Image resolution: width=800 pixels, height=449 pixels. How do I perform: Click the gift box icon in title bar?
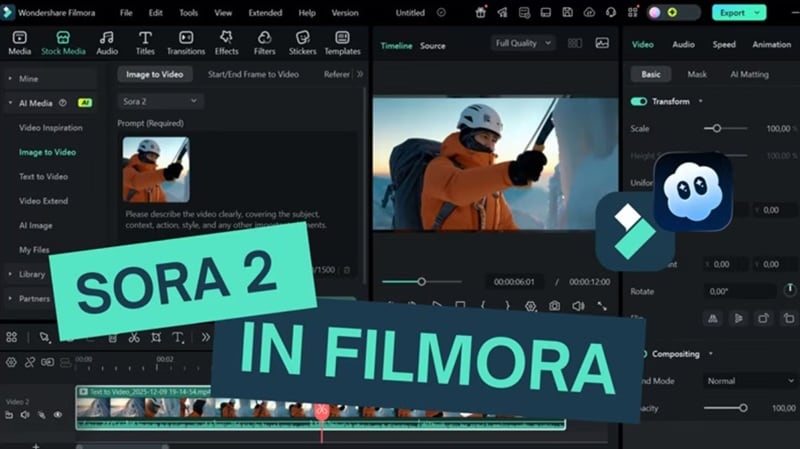click(x=480, y=13)
